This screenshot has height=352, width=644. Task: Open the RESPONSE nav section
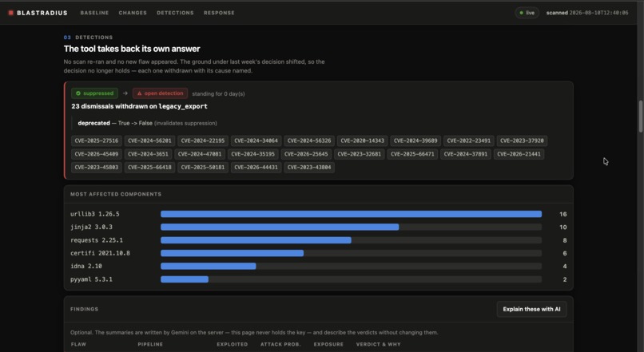[219, 13]
